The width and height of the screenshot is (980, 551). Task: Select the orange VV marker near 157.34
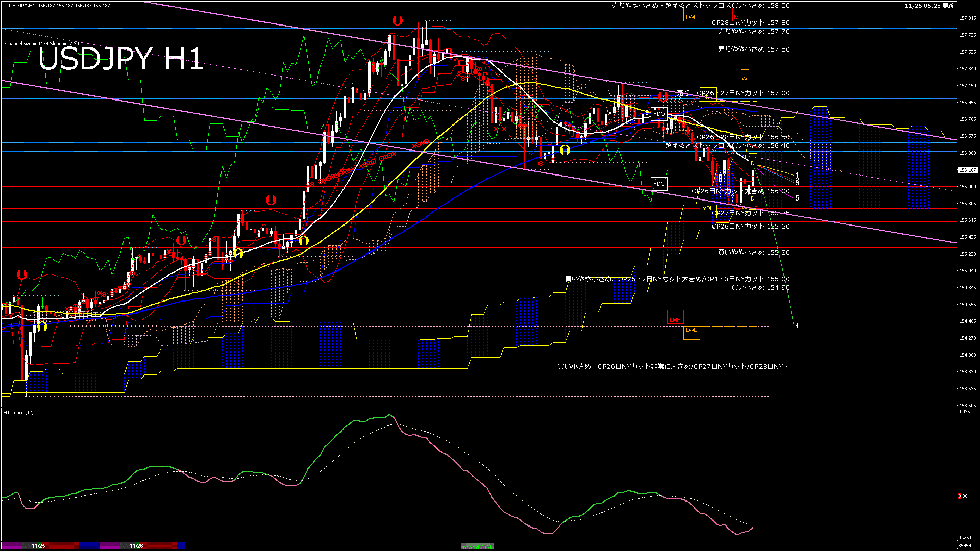(x=744, y=77)
